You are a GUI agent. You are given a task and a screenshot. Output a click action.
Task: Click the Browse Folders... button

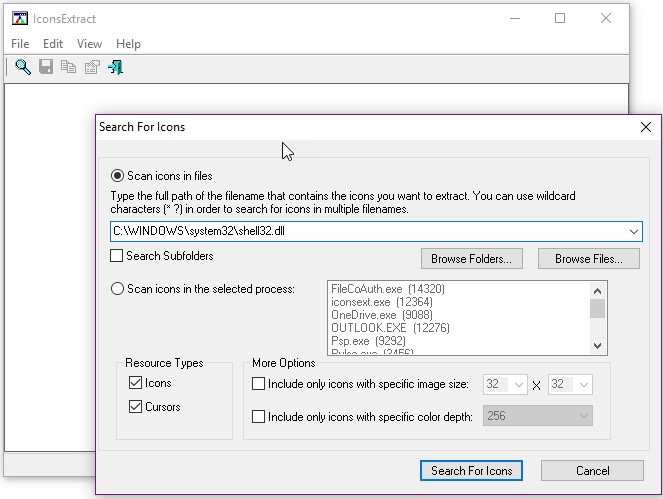pos(471,259)
